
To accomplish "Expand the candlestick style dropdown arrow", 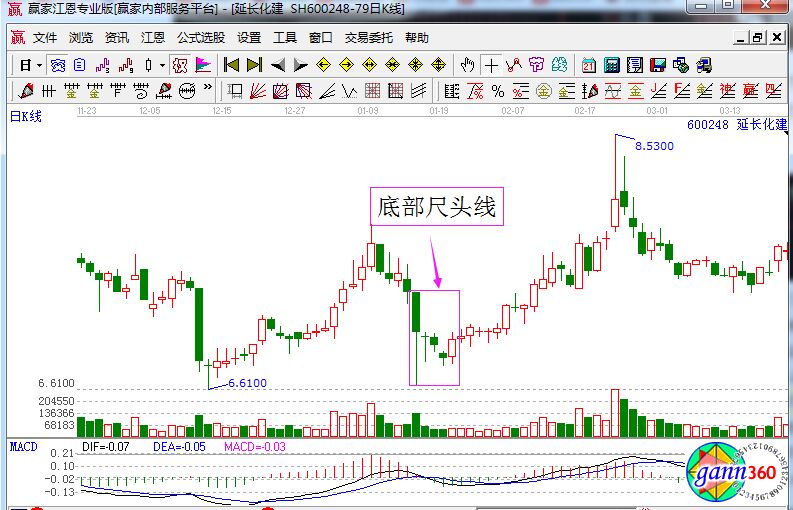I will [x=162, y=65].
